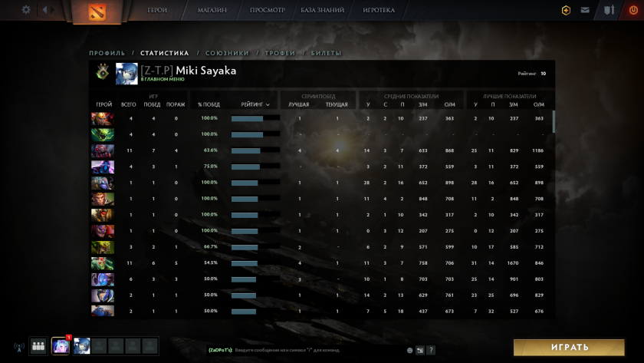Click the chat channel icon beside smiley
Image resolution: width=644 pixels, height=363 pixels.
(x=420, y=350)
